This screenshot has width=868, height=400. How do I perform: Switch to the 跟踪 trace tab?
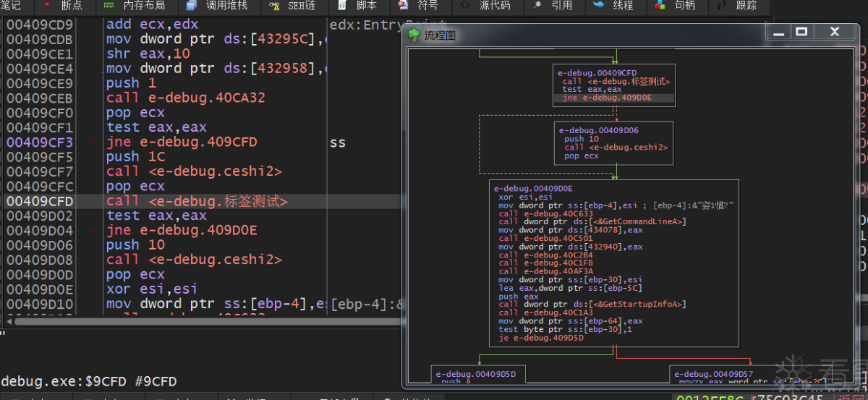click(737, 5)
